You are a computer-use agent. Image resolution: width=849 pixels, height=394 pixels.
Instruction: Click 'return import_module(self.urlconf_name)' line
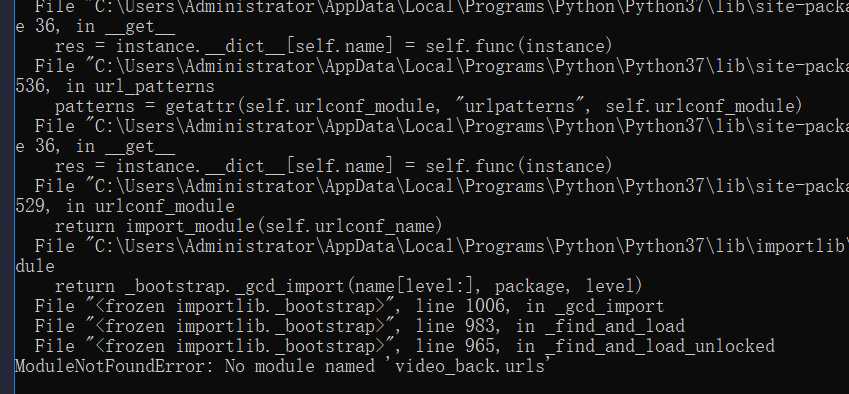tap(249, 226)
